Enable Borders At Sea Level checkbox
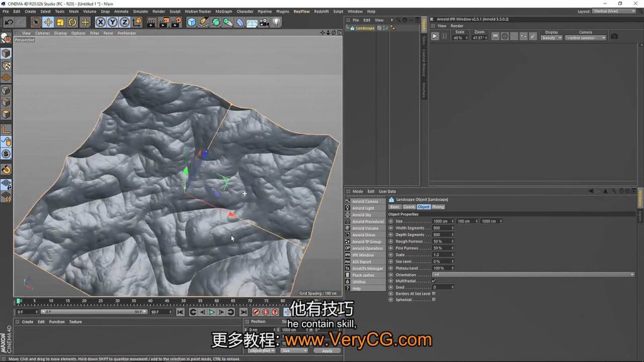This screenshot has height=362, width=644. (434, 294)
